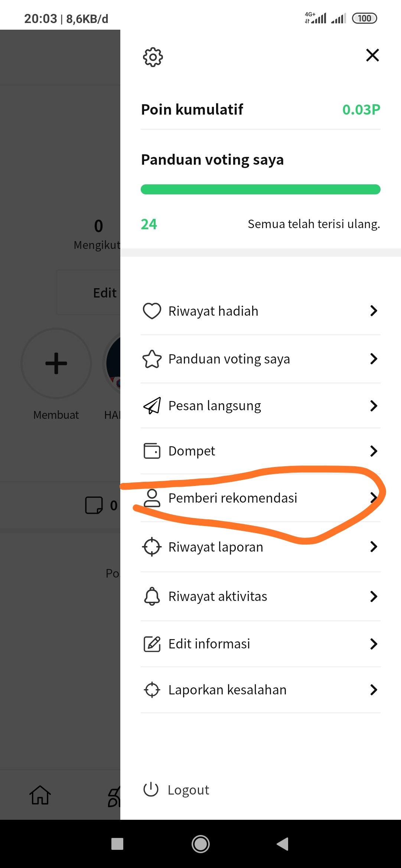401x868 pixels.
Task: Tap the Logout power icon
Action: pyautogui.click(x=151, y=789)
